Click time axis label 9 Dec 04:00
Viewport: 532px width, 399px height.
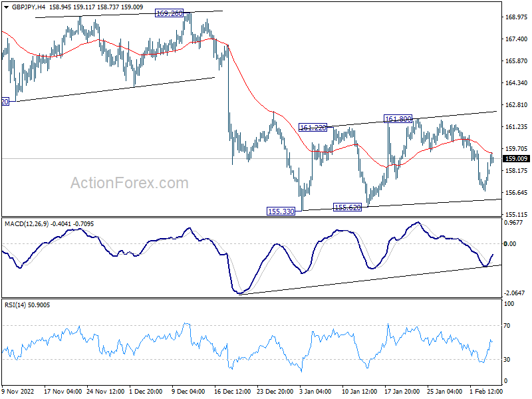[188, 392]
